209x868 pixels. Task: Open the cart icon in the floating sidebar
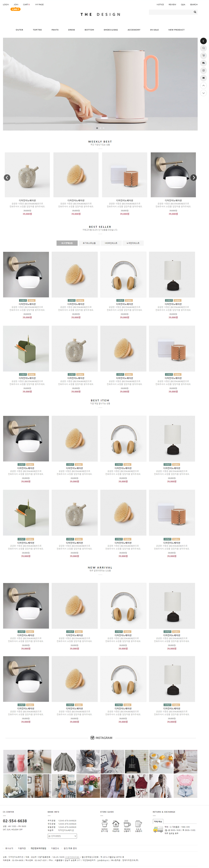[x=203, y=56]
